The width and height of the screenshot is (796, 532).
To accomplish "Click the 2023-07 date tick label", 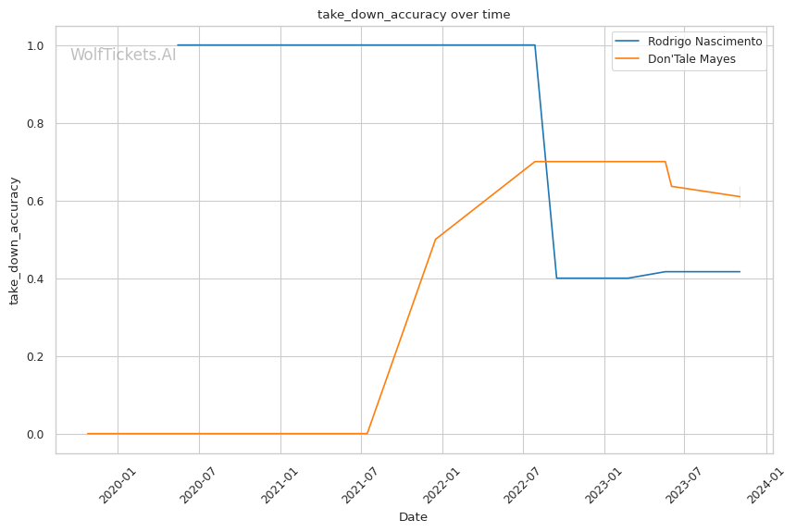I will tap(684, 481).
